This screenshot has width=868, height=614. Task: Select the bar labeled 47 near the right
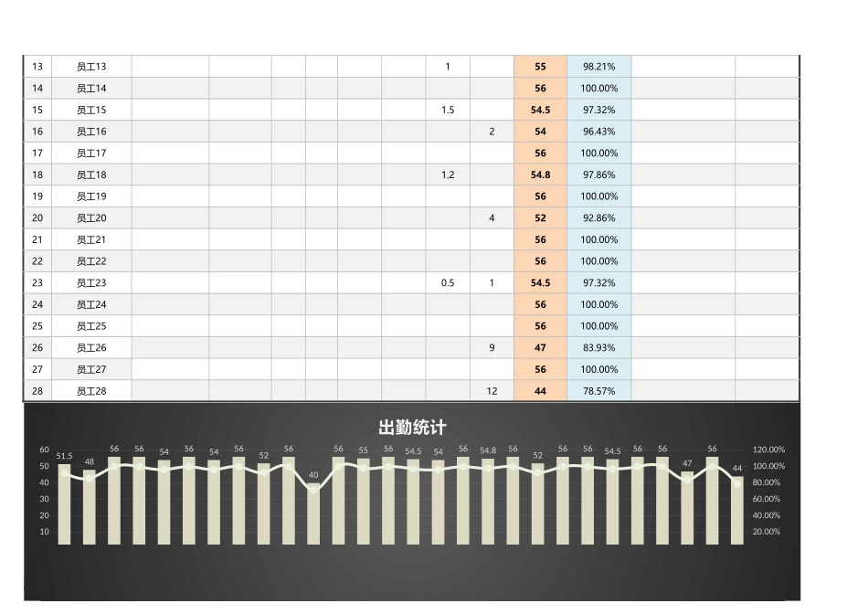[x=687, y=507]
